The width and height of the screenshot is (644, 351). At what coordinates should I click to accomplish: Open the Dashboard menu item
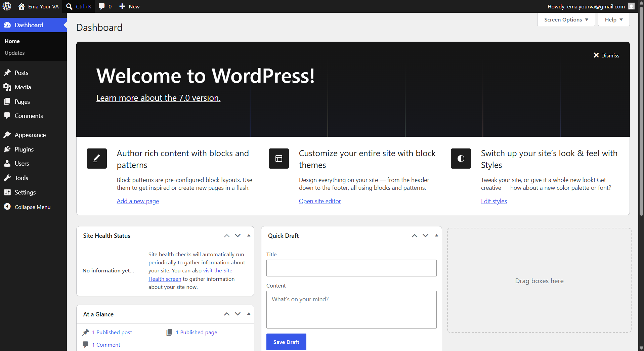tap(33, 25)
